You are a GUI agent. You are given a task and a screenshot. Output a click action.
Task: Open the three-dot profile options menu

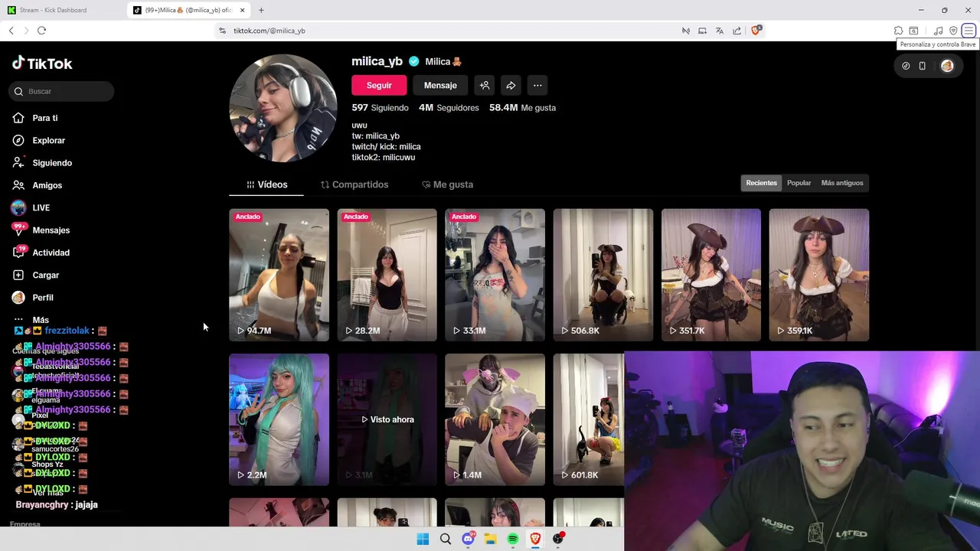[537, 86]
